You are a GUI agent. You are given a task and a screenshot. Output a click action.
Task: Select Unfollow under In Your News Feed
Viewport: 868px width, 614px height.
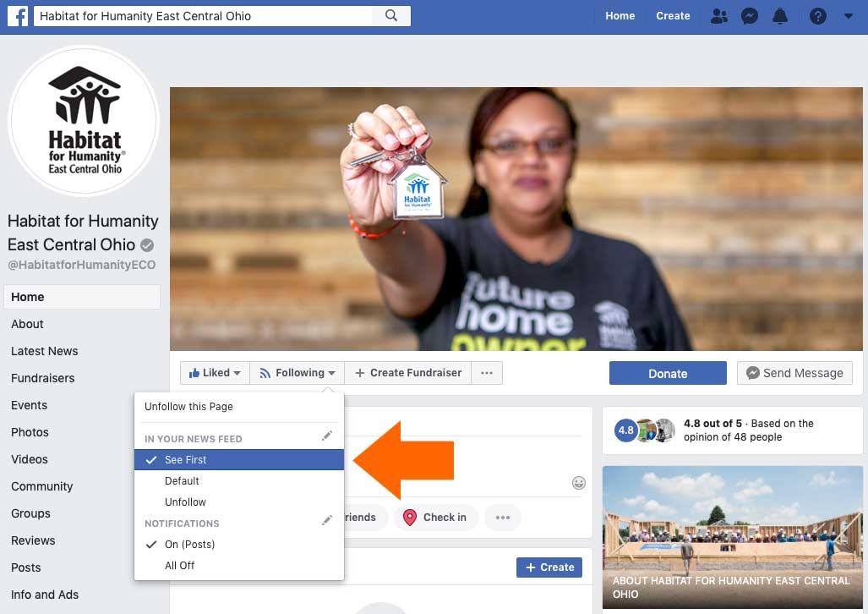tap(239, 502)
